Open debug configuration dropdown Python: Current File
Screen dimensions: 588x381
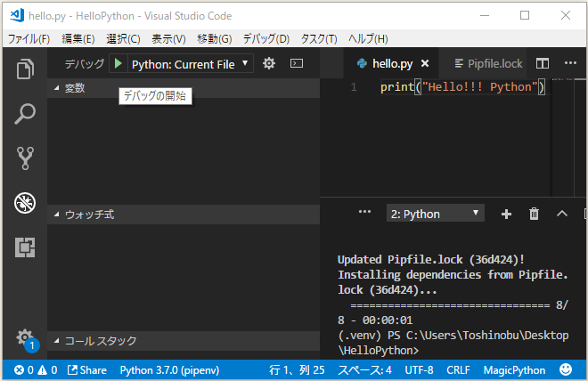pos(191,64)
